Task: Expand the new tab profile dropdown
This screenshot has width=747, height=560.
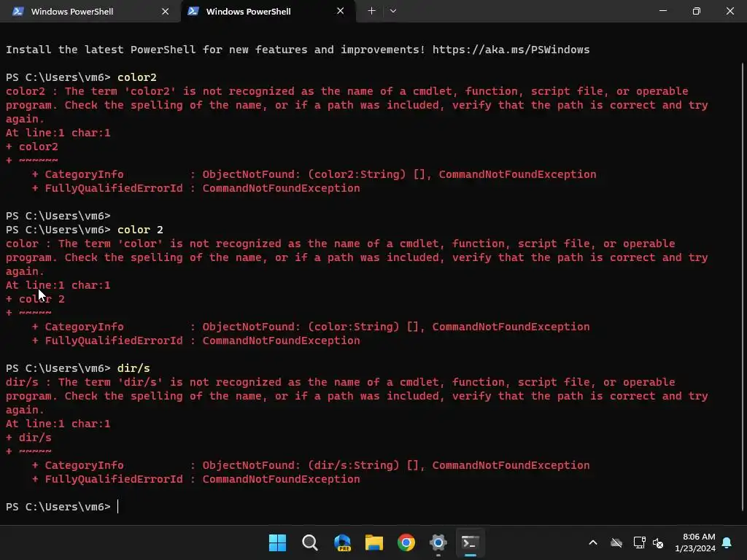Action: coord(393,11)
